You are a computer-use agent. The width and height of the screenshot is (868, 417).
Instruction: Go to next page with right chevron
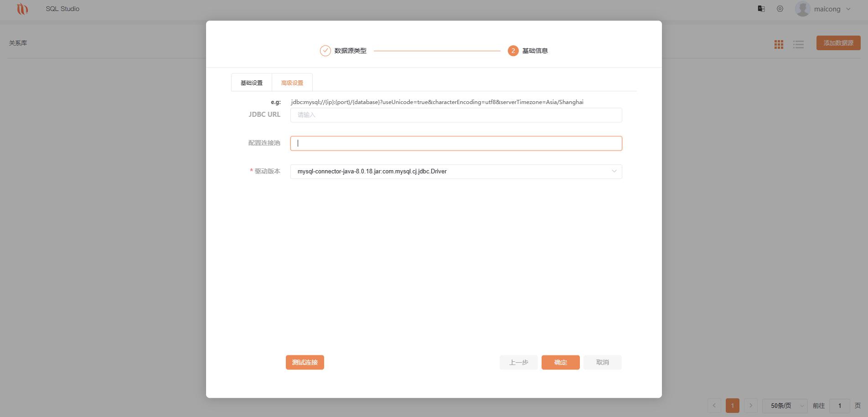tap(750, 405)
